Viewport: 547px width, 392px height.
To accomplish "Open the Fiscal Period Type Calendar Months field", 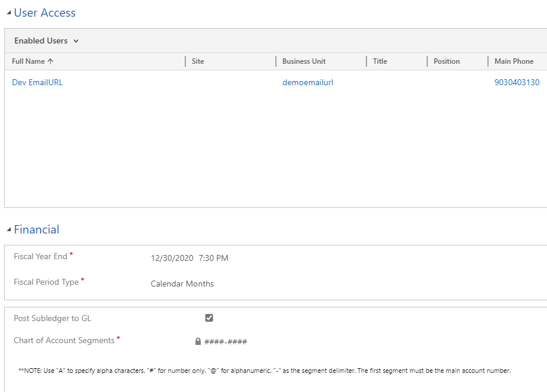I will coord(182,284).
